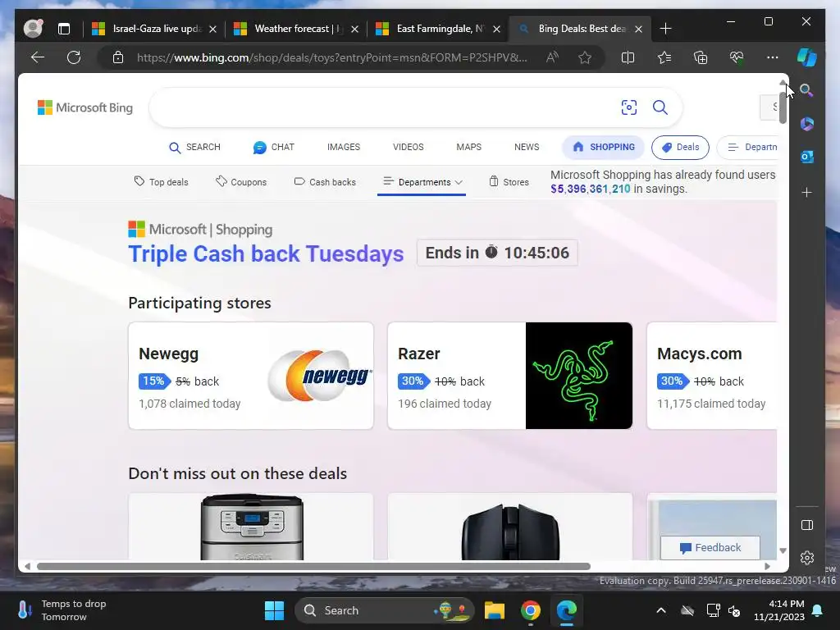The height and width of the screenshot is (630, 840).
Task: Open the NEWS navigation item
Action: 527,148
